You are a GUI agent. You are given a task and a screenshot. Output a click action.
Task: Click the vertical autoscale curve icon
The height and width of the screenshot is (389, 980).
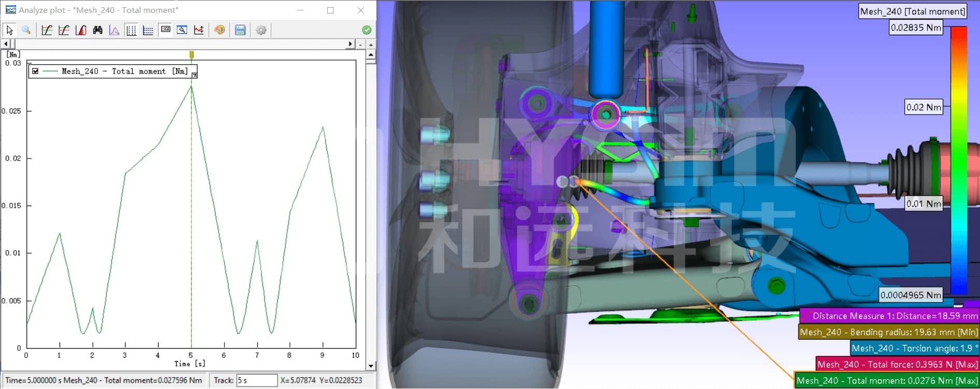[x=199, y=30]
